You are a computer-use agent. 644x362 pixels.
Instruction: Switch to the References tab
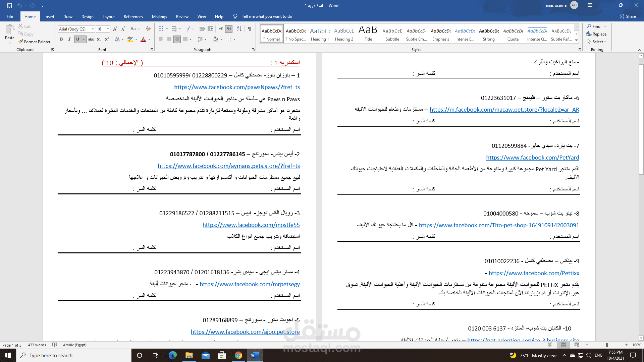click(x=133, y=16)
